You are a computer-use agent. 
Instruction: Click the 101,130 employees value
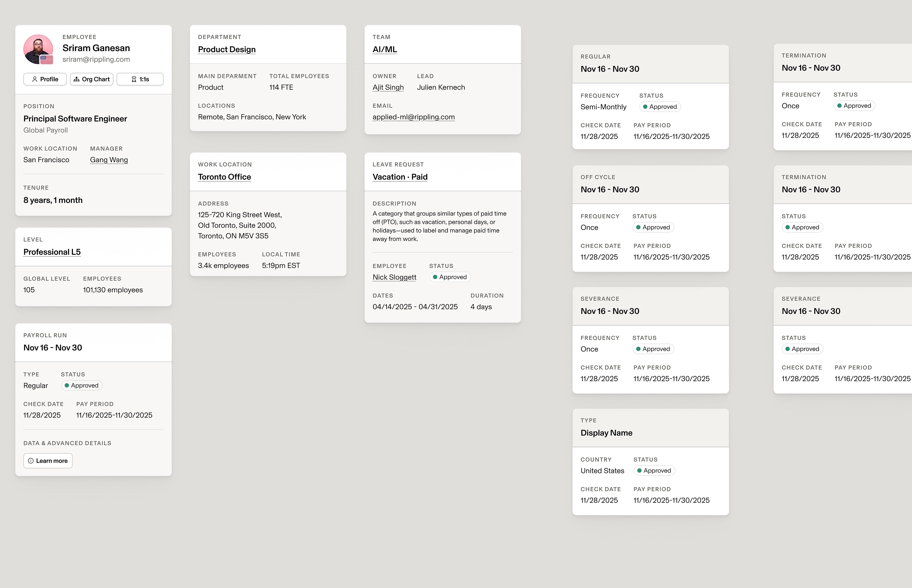113,290
